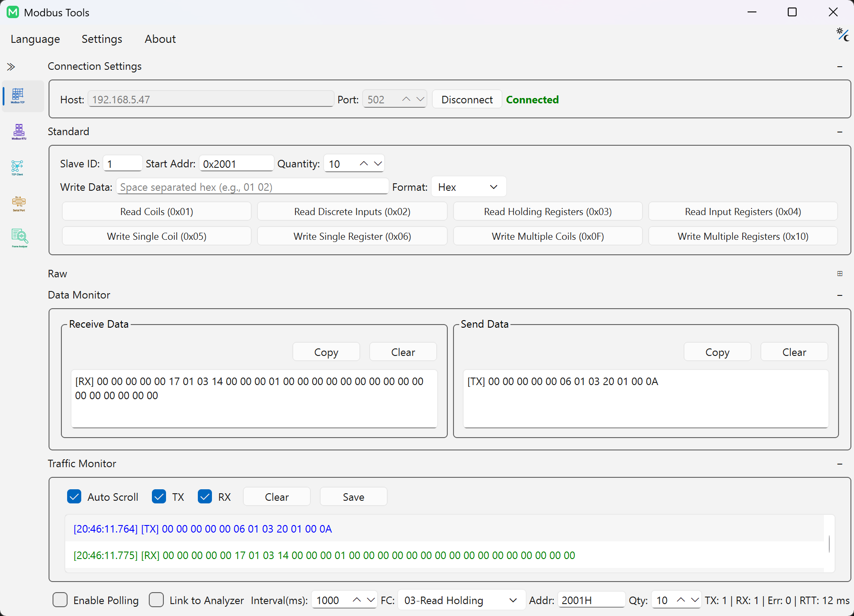
Task: Decrease the Quantity value with down arrow
Action: pyautogui.click(x=378, y=164)
